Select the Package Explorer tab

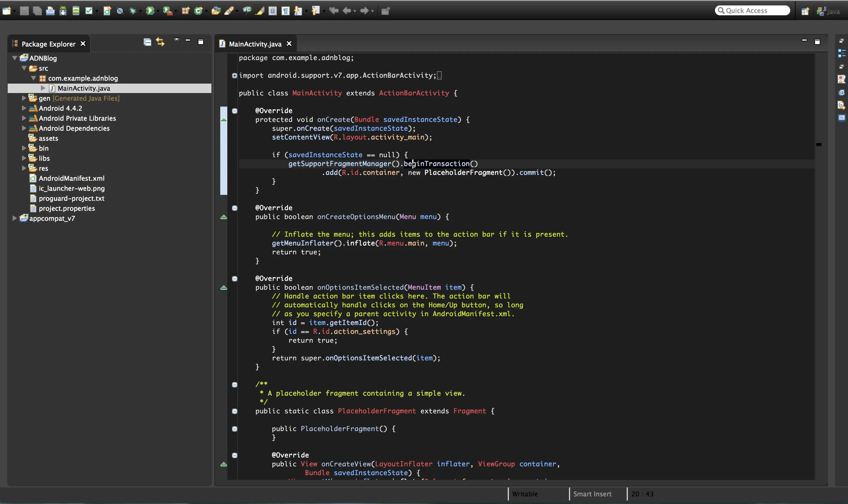pos(49,44)
